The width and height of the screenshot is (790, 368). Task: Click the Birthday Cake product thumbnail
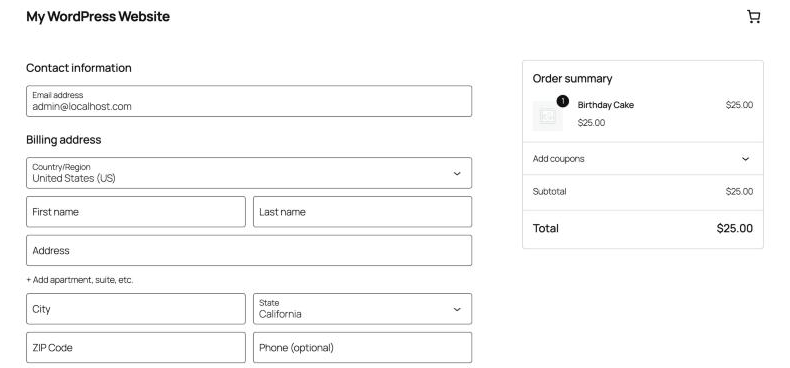(548, 116)
